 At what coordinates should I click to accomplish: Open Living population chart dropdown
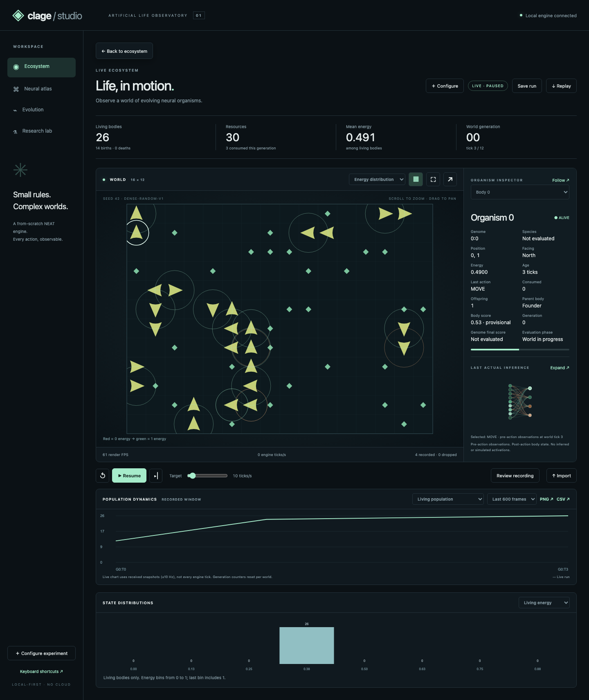pos(448,499)
